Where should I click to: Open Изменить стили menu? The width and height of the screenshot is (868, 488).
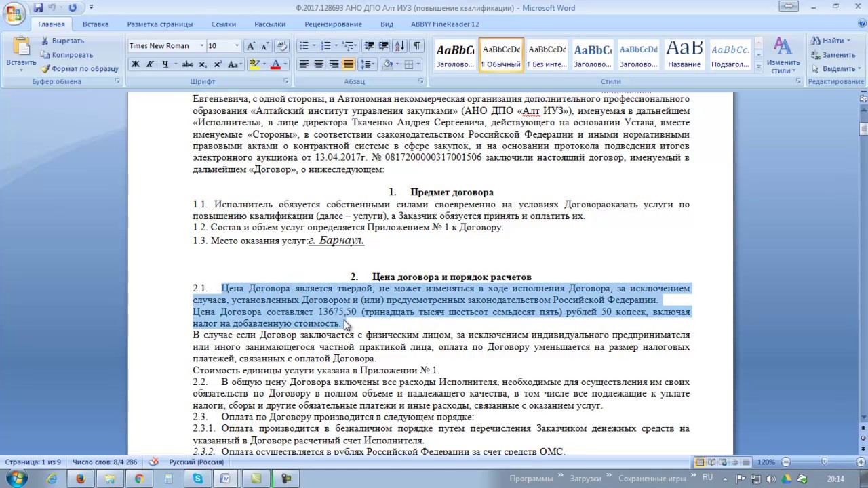click(783, 56)
